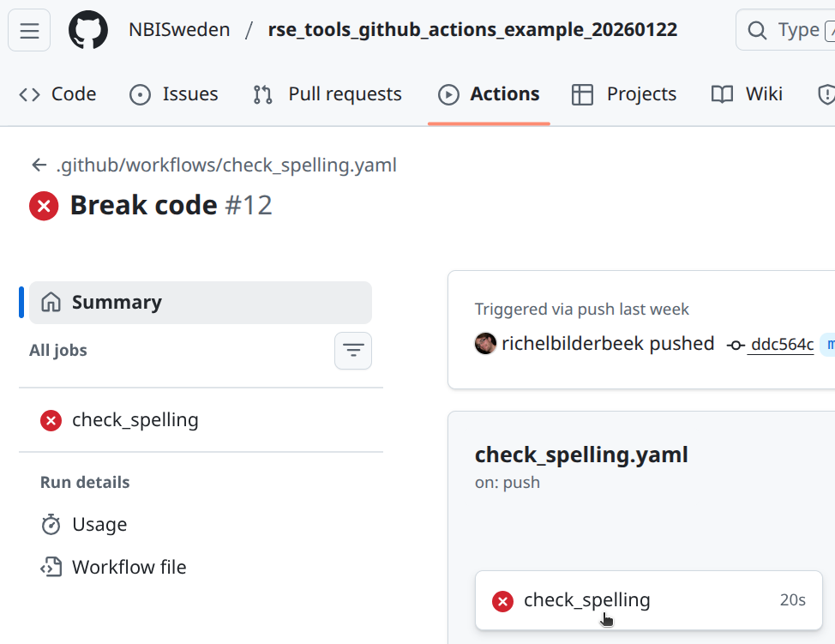Open commit ddc564c link
835x644 pixels.
point(781,345)
